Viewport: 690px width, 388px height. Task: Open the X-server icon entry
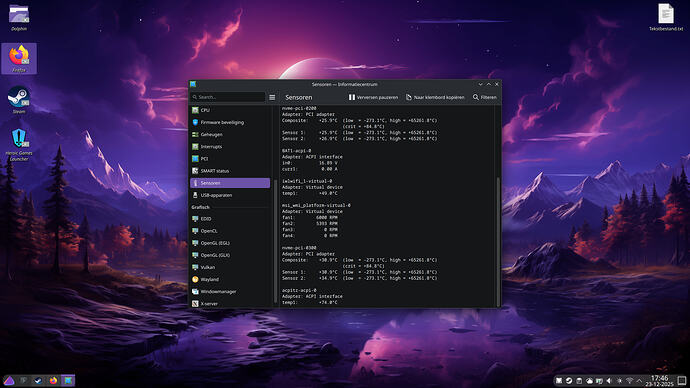(195, 304)
